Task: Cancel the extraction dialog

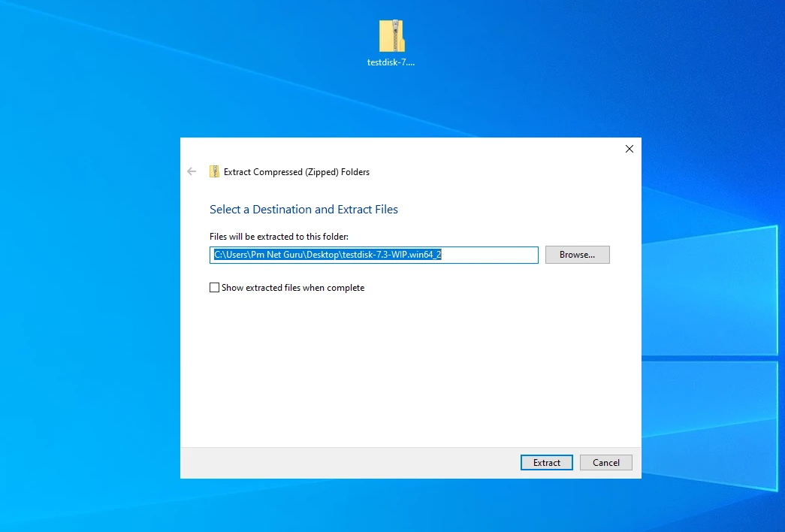Action: [605, 463]
